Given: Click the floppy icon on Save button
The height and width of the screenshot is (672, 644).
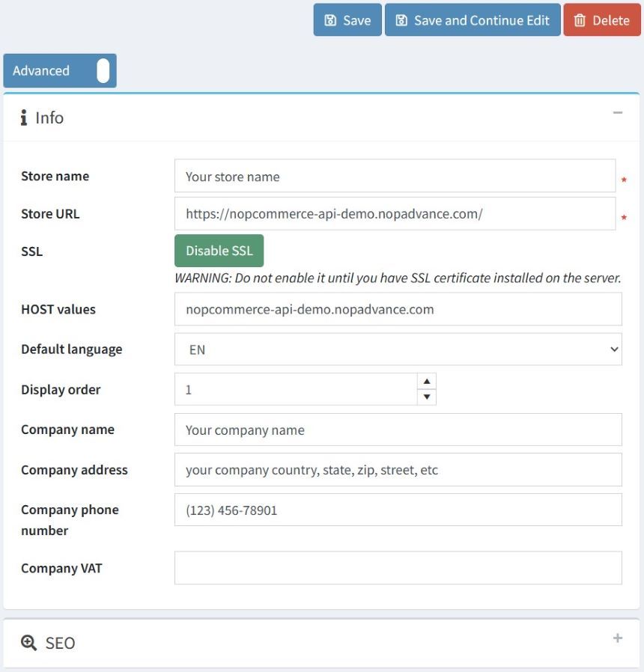Looking at the screenshot, I should coord(330,20).
